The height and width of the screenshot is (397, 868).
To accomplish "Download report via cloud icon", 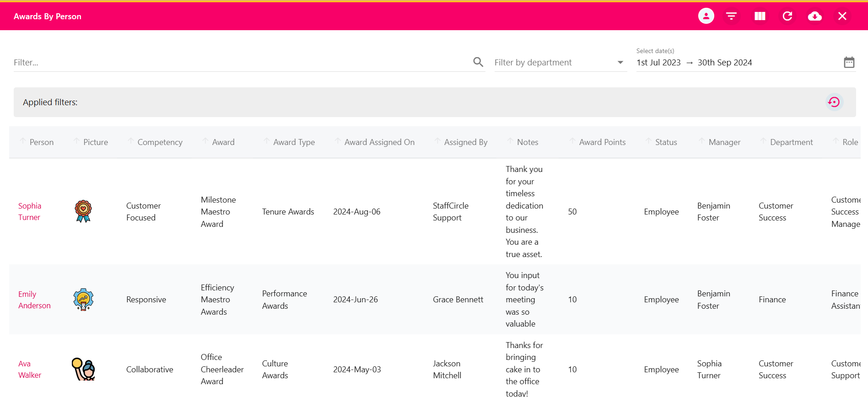I will tap(814, 16).
